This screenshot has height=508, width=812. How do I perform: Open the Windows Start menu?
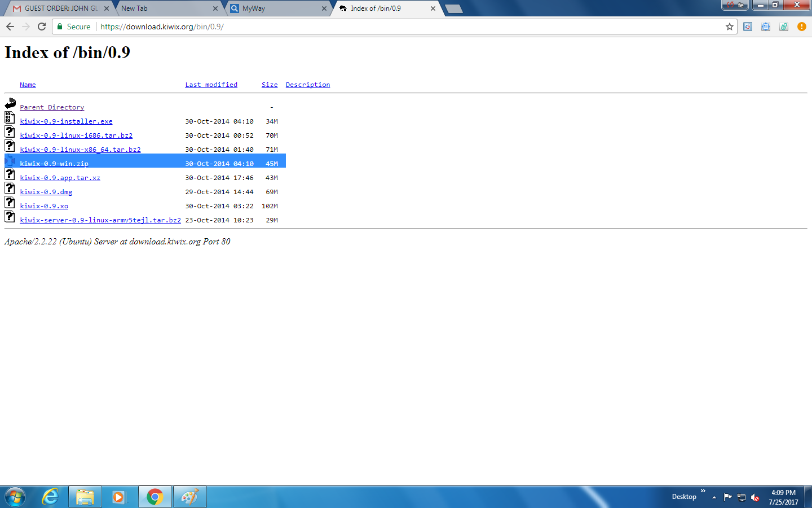coord(15,497)
